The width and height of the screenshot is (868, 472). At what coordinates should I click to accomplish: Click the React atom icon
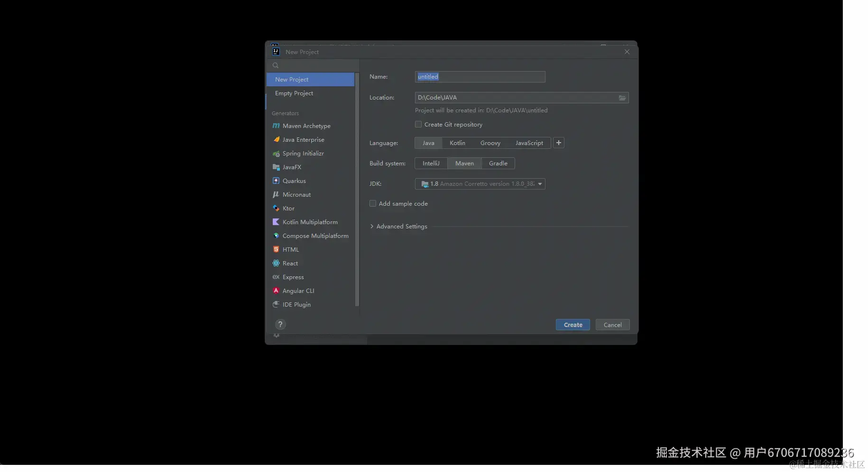click(276, 263)
